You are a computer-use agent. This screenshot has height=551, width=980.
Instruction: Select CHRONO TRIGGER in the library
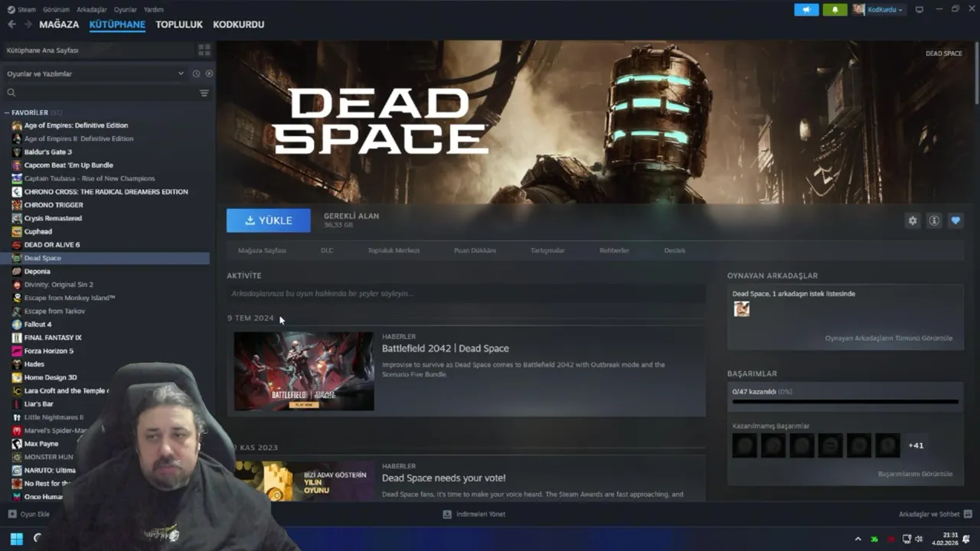coord(54,205)
